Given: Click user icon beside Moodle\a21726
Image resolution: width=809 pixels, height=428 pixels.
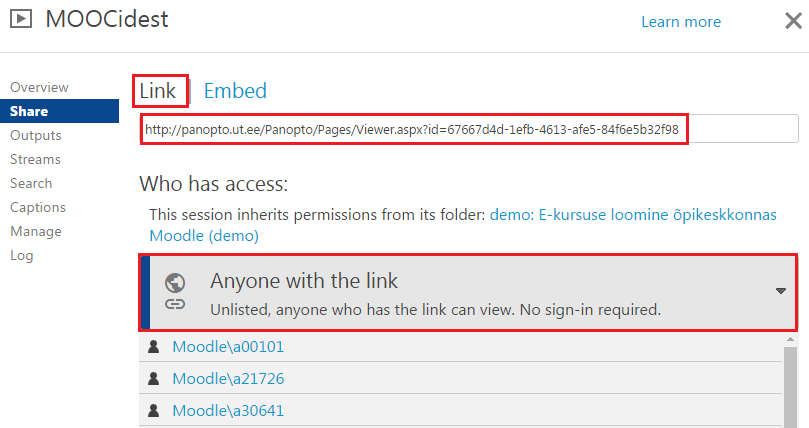Looking at the screenshot, I should [154, 379].
